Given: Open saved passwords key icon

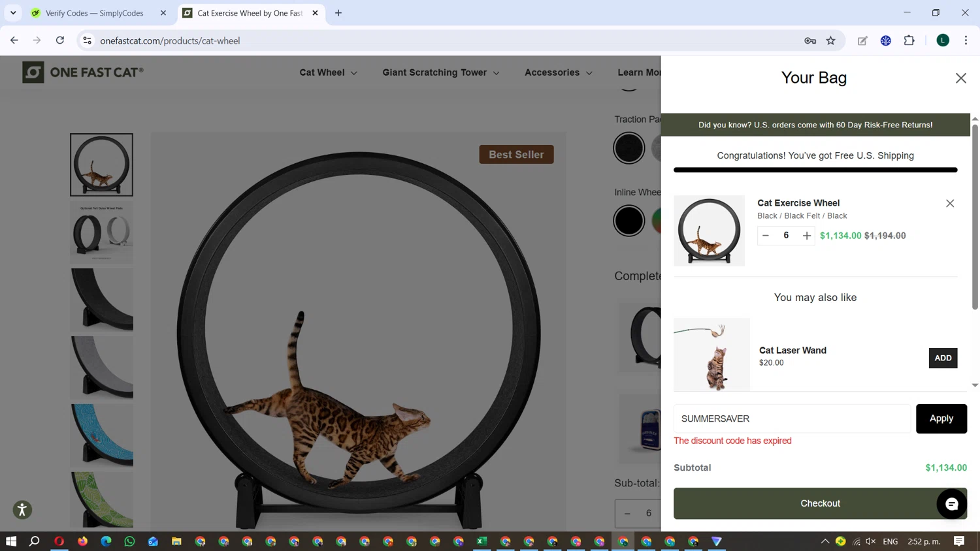Looking at the screenshot, I should coord(810,40).
